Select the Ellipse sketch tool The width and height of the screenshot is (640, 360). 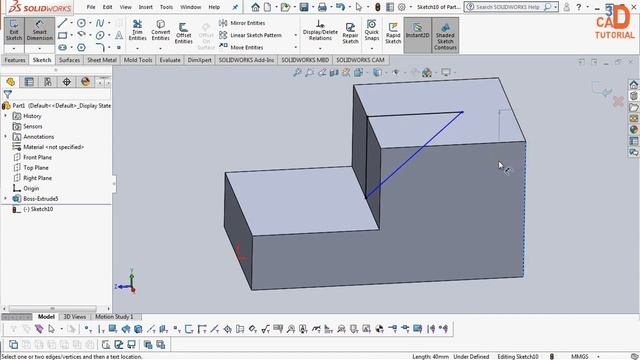click(x=100, y=36)
